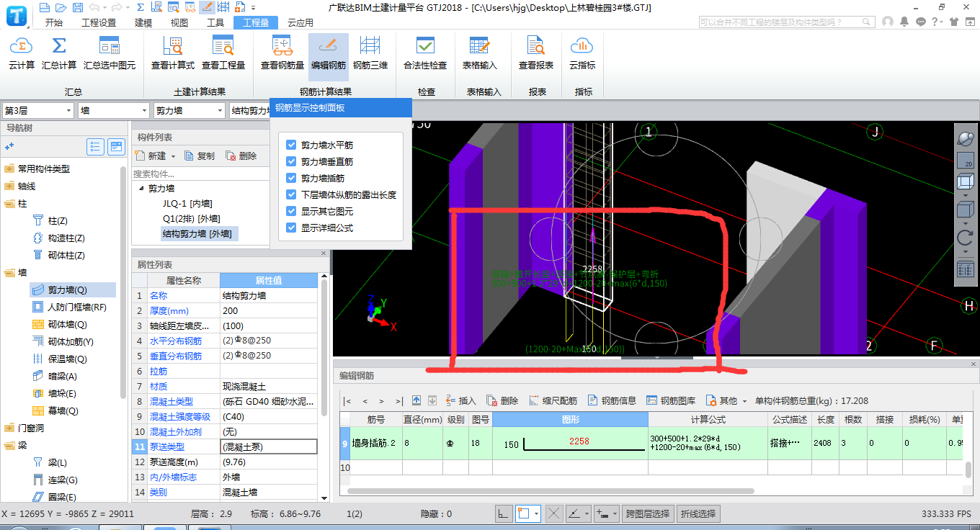
Task: Switch to the 工具 ribbon tab
Action: pos(215,22)
